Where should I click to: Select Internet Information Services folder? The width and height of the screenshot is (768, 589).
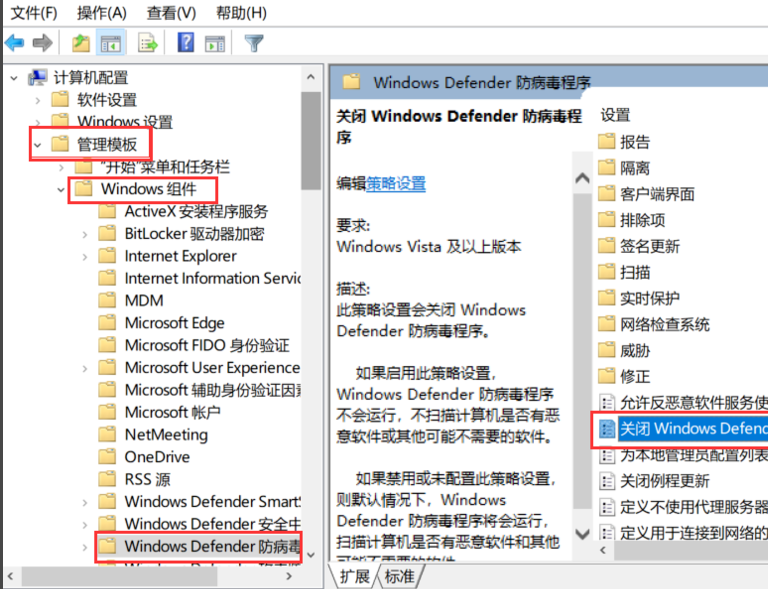coord(213,278)
